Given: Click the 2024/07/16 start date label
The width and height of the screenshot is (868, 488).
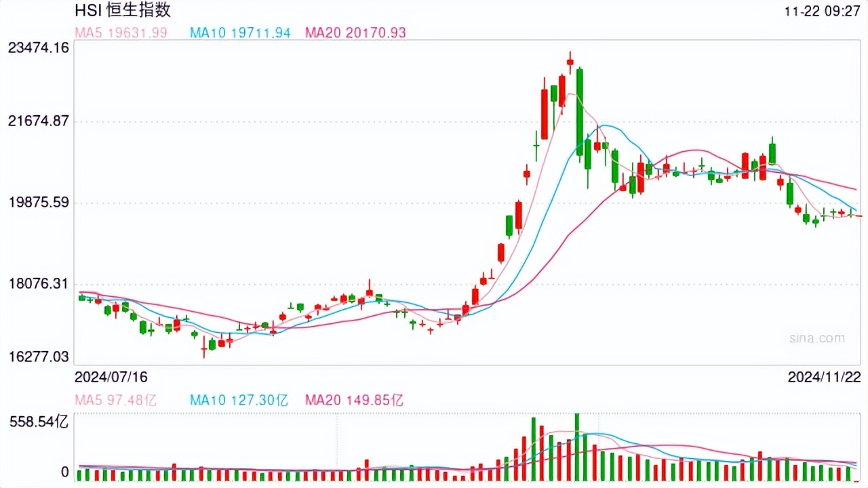Looking at the screenshot, I should 111,377.
